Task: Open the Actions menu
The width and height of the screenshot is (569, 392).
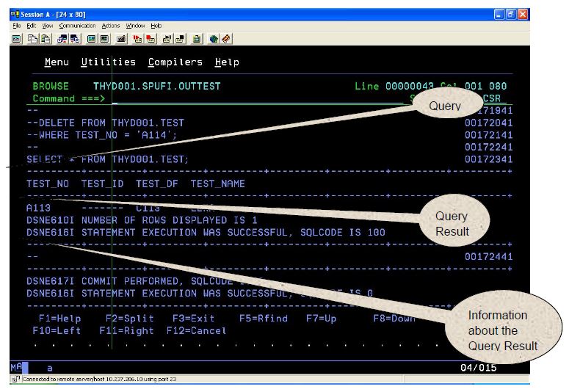Action: 111,26
